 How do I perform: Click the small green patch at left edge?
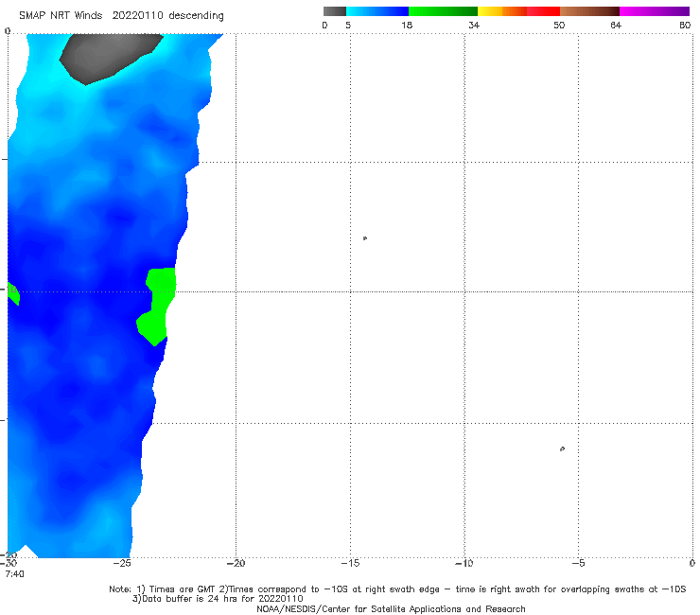(13, 293)
